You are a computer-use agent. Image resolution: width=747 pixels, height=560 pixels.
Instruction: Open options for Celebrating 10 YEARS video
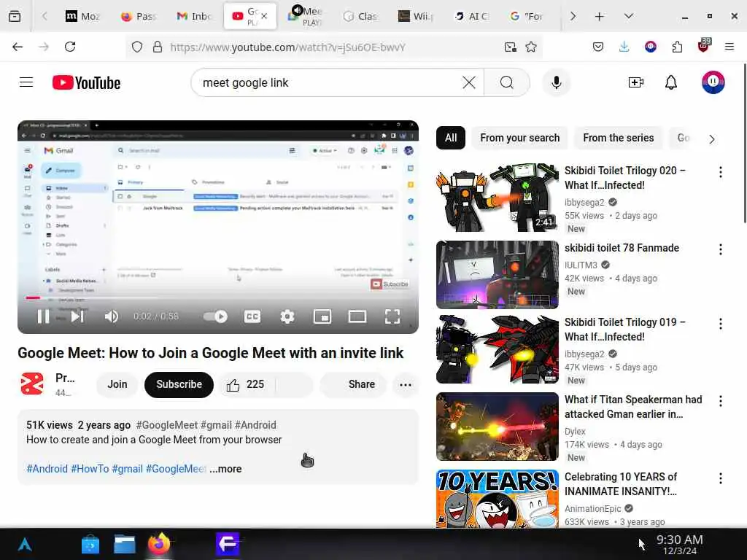tap(720, 478)
